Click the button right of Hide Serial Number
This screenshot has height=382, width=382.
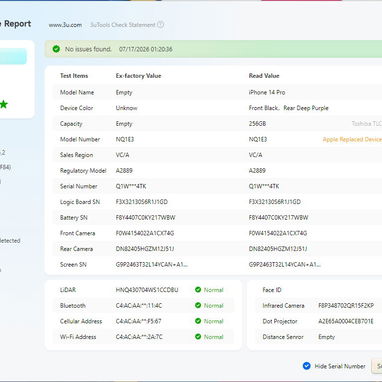pos(377,366)
